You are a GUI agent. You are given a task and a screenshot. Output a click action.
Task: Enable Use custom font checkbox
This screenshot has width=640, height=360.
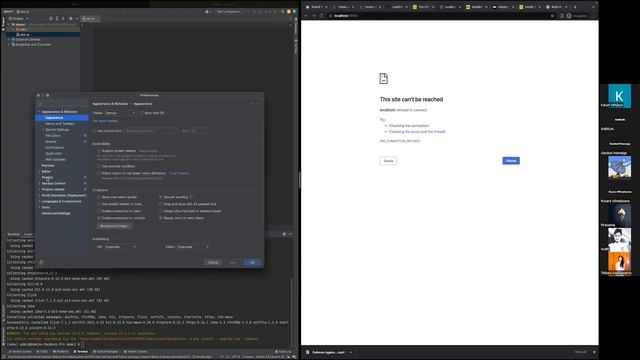pyautogui.click(x=94, y=131)
